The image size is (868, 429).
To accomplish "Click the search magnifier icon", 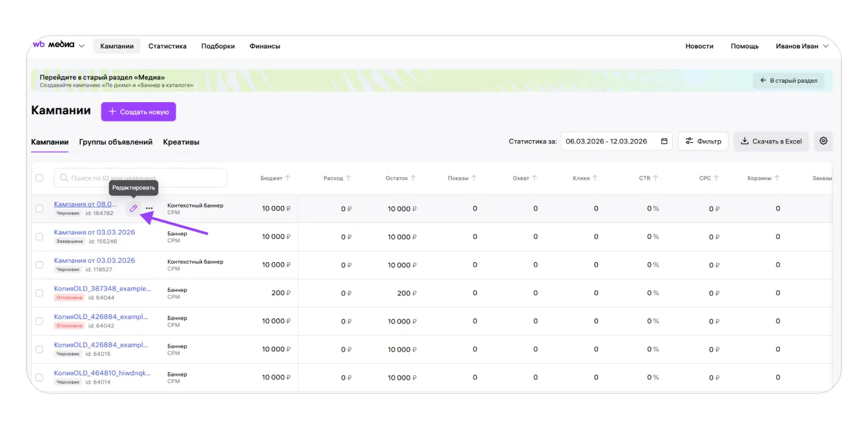I will click(x=64, y=178).
